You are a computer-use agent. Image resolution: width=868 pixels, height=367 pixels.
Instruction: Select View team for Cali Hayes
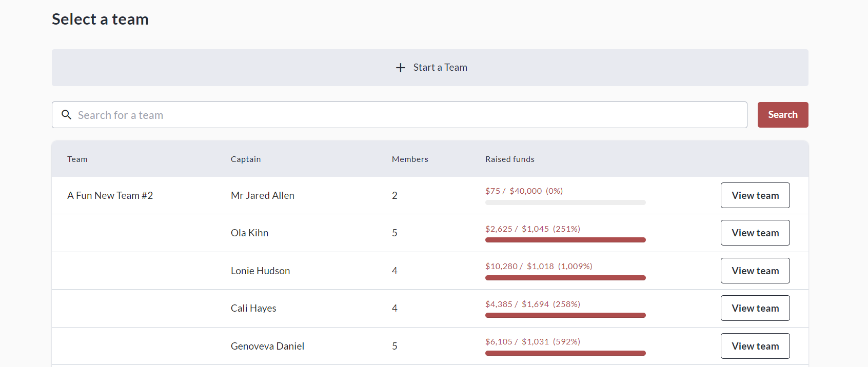tap(755, 308)
